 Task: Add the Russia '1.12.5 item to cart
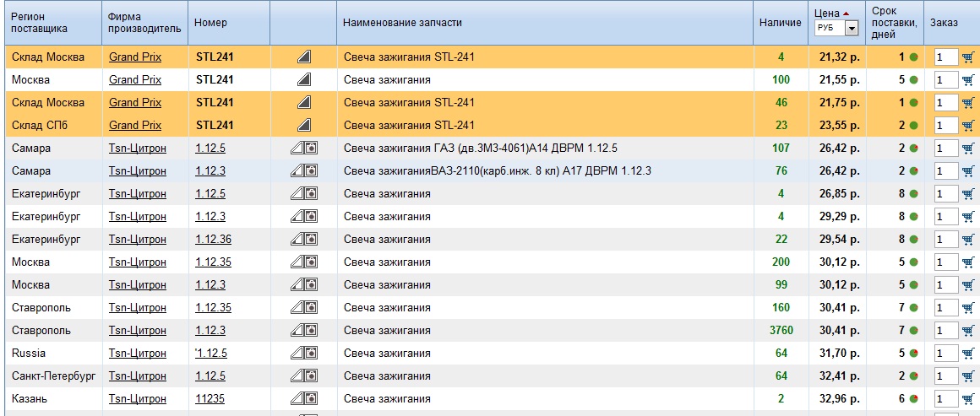968,354
